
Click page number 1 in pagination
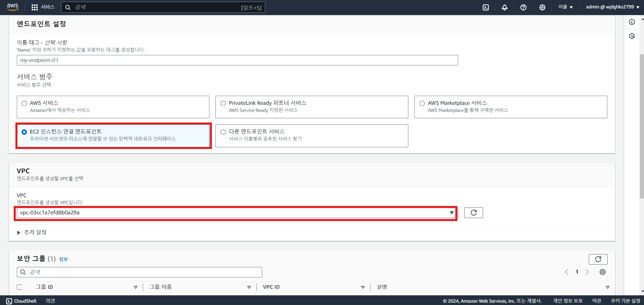[577, 272]
